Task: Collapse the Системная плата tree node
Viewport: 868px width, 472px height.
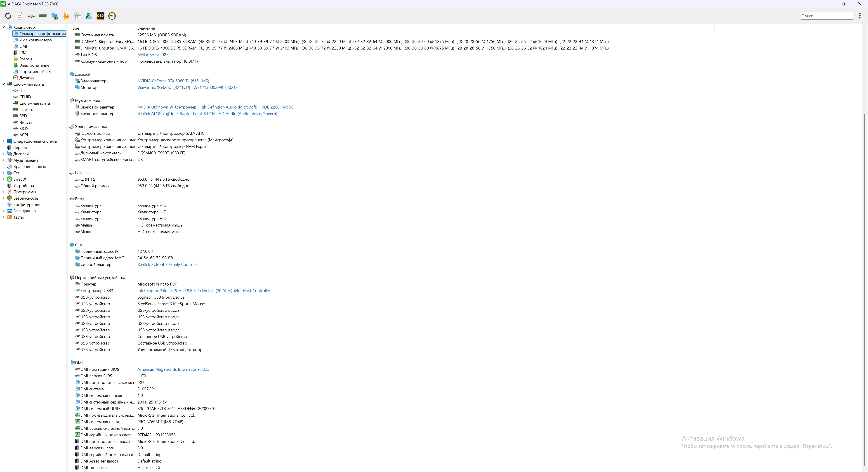Action: (3, 84)
